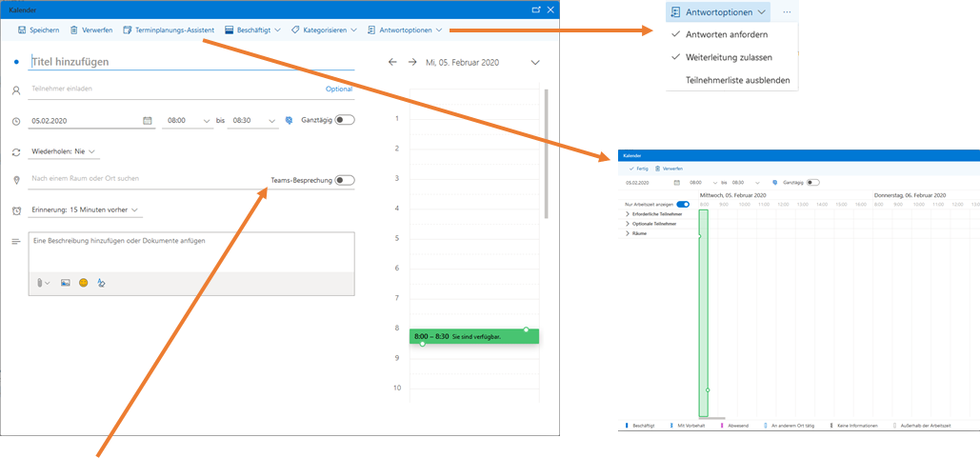
Task: Toggle the Teams-Besprechung switch
Action: 345,180
